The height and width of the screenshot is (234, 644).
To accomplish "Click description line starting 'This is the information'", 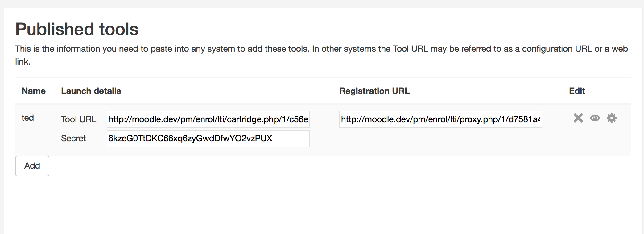I will click(321, 49).
